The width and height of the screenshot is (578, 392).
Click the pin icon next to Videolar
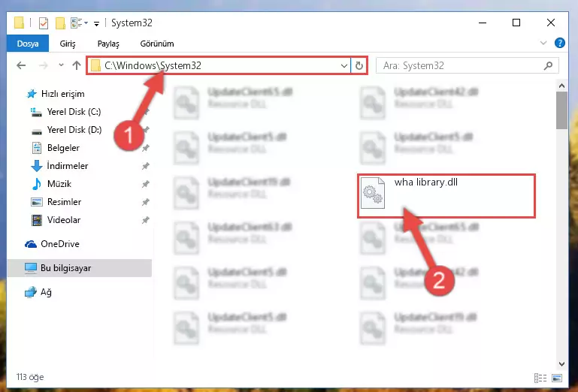pos(146,220)
